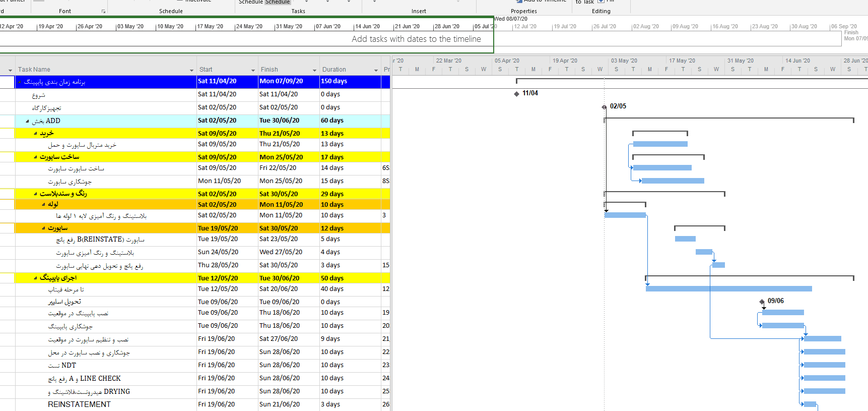Select the NDT تست task name

coord(62,366)
